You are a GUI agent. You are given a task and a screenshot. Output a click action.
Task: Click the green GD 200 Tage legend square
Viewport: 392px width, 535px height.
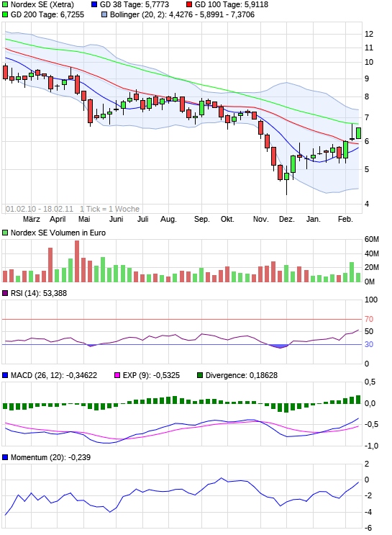5,14
